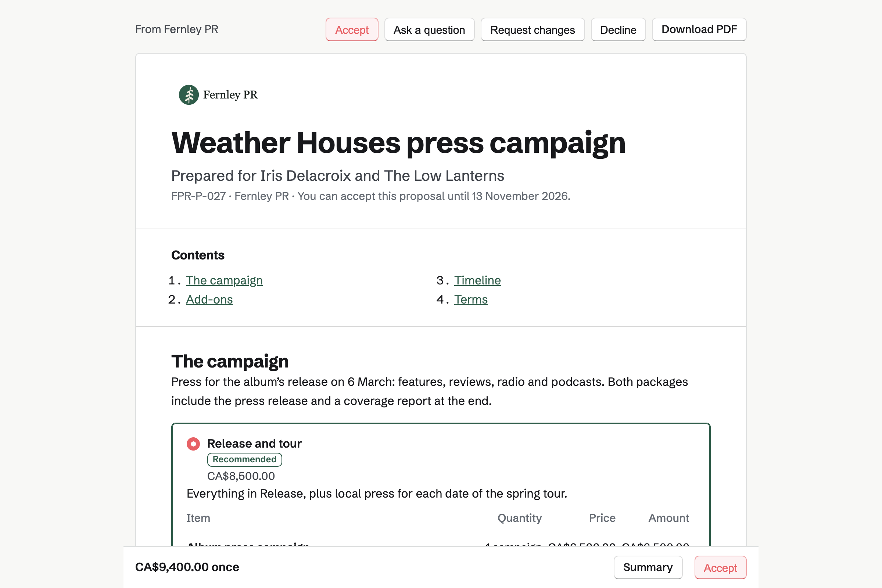Click the Prepared for Iris Delacroix subtitle
This screenshot has height=588, width=882.
(x=337, y=176)
